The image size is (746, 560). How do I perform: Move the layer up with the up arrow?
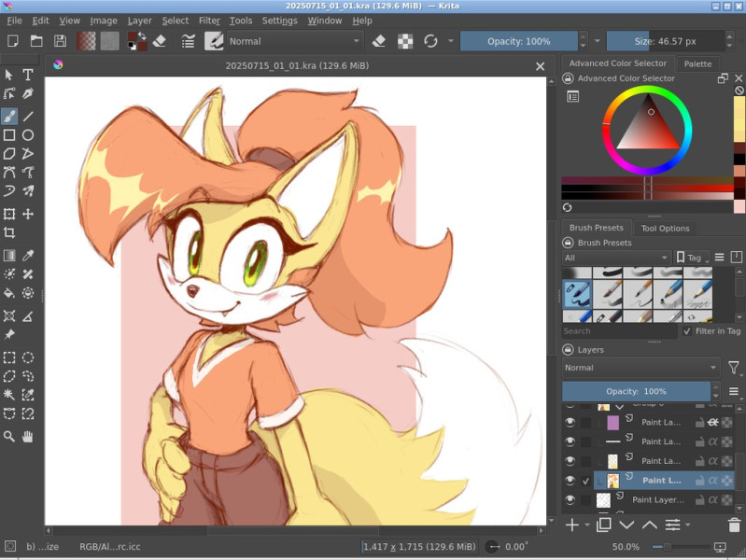(650, 525)
